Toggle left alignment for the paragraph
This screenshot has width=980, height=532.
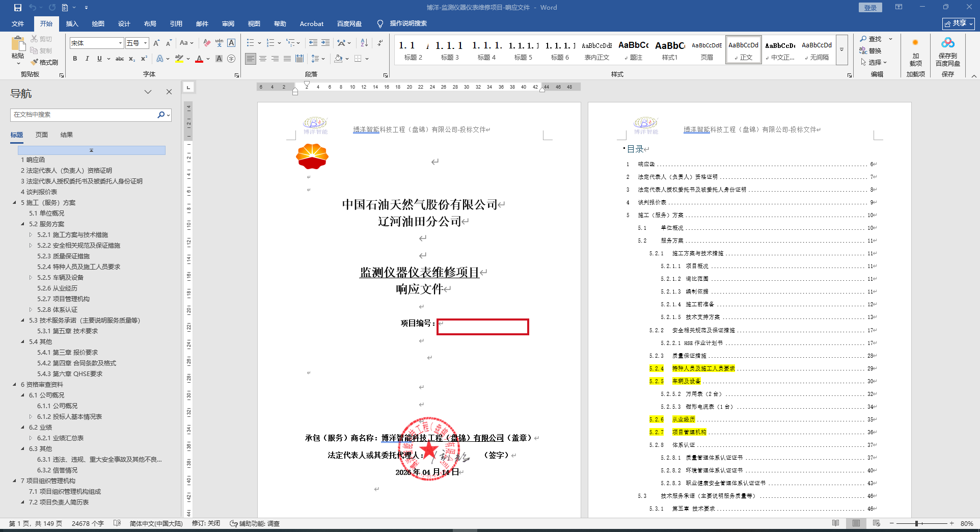point(251,59)
